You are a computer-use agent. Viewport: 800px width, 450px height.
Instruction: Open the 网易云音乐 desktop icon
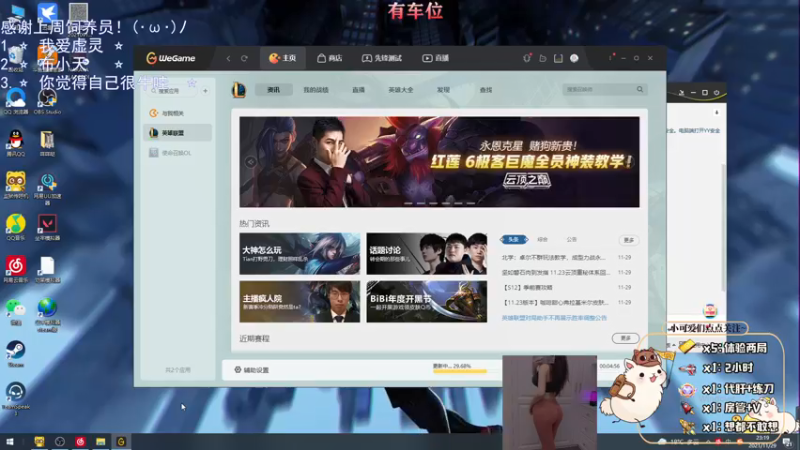pos(16,269)
